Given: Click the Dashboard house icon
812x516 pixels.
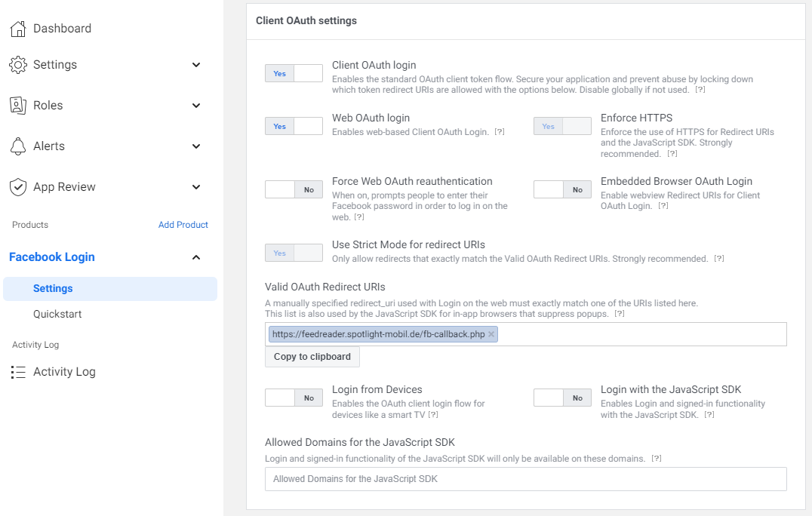Looking at the screenshot, I should [18, 29].
